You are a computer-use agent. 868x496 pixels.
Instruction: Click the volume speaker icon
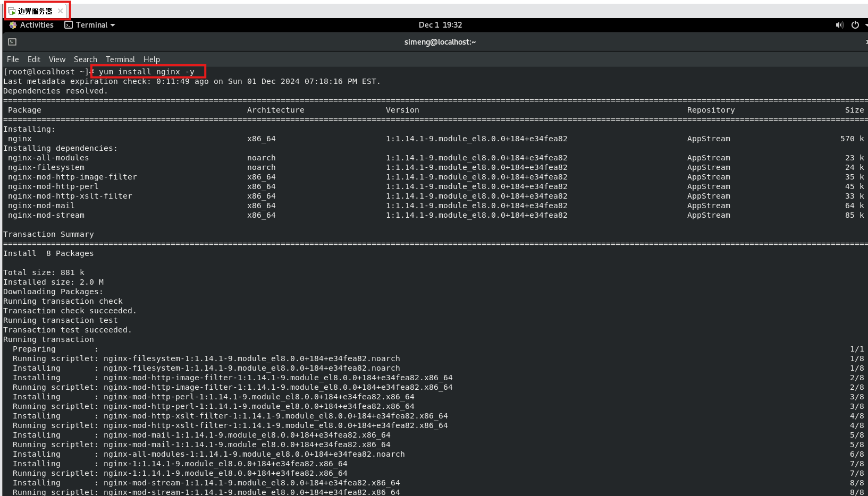click(839, 25)
